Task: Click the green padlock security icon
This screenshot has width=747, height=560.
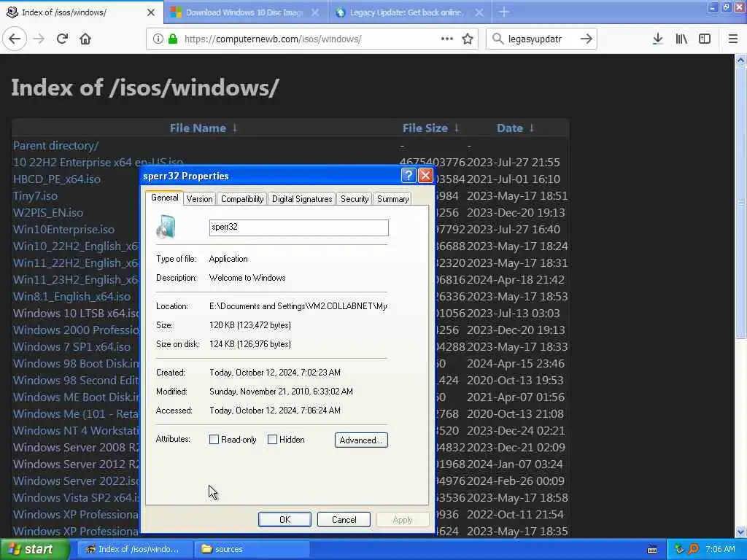Action: click(173, 39)
